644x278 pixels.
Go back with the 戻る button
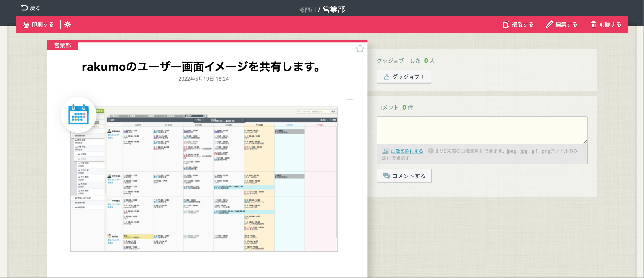point(31,8)
